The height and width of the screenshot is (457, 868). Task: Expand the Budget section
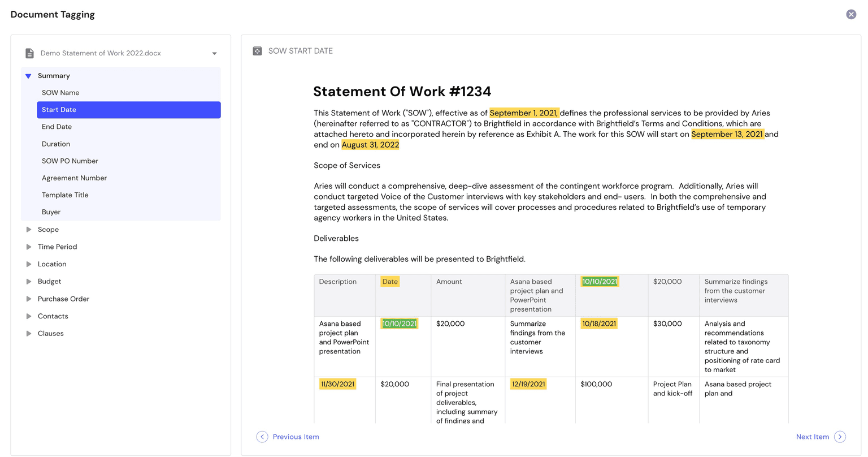[x=29, y=282]
